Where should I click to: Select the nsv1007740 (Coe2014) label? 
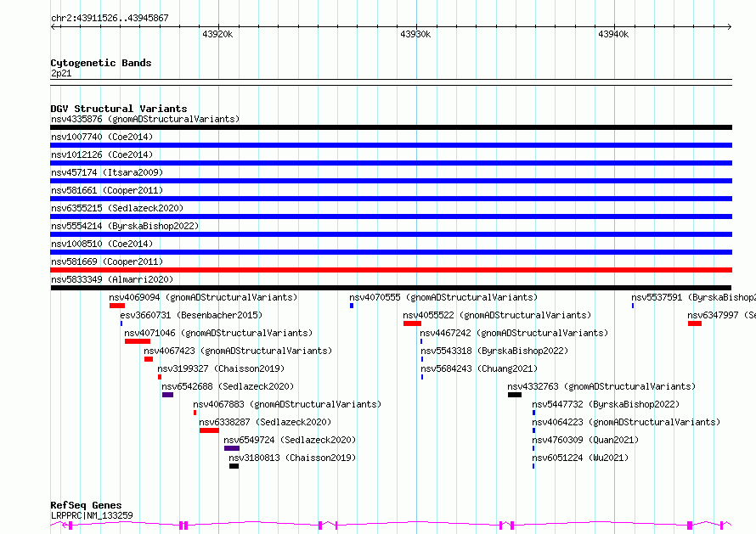(102, 137)
